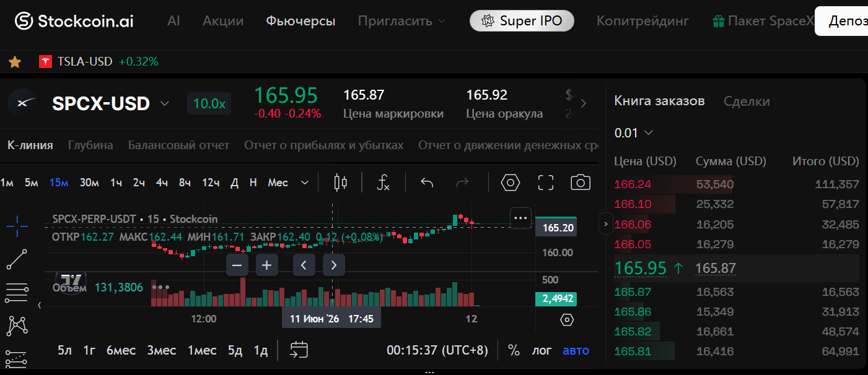Switch to the Сделки tab
This screenshot has width=868, height=375.
747,101
